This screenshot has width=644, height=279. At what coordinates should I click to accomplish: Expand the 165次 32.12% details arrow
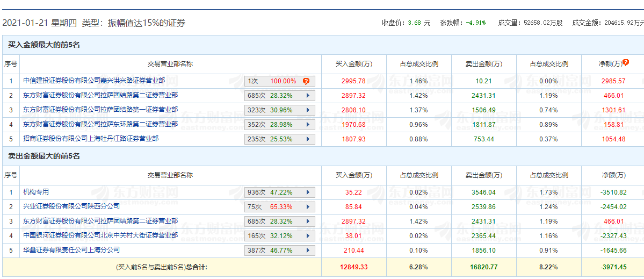coord(308,236)
